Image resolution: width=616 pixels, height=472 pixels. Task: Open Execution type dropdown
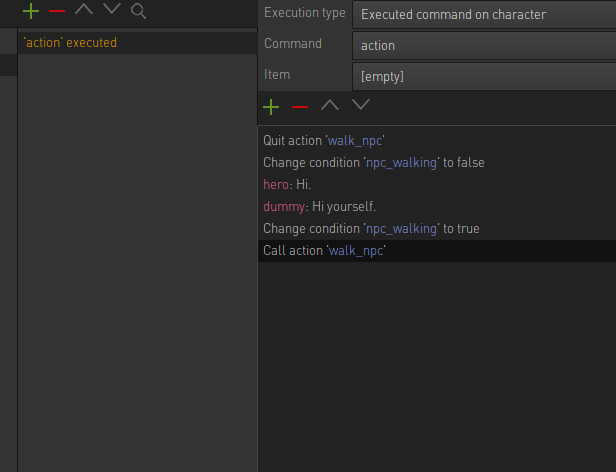tap(484, 15)
